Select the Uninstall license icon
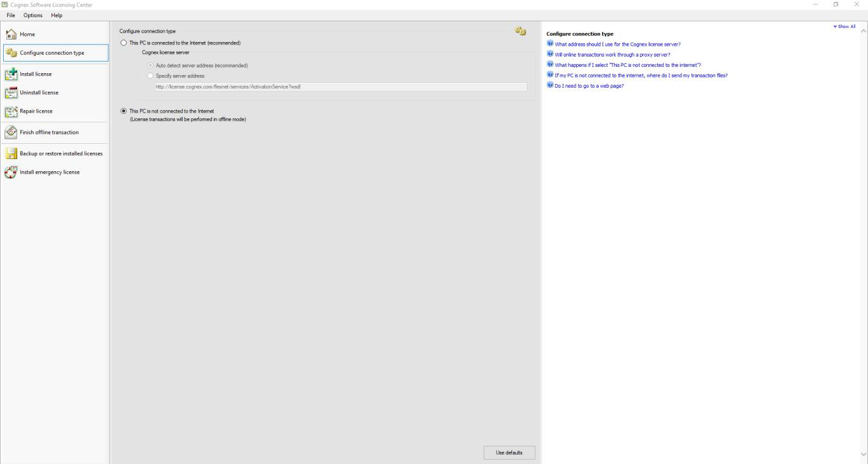The width and height of the screenshot is (868, 464). 11,92
